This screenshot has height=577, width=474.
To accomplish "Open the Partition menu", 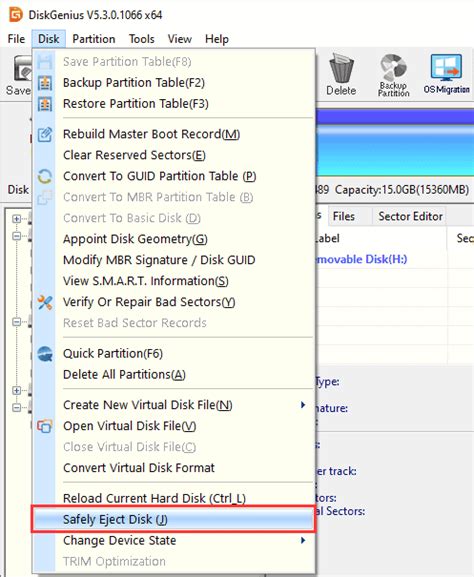I will coord(94,39).
